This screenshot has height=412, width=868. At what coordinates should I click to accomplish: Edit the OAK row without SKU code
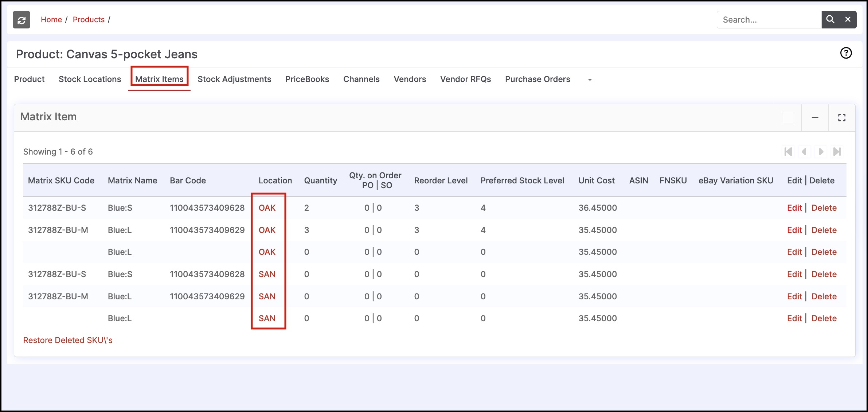[x=794, y=252]
